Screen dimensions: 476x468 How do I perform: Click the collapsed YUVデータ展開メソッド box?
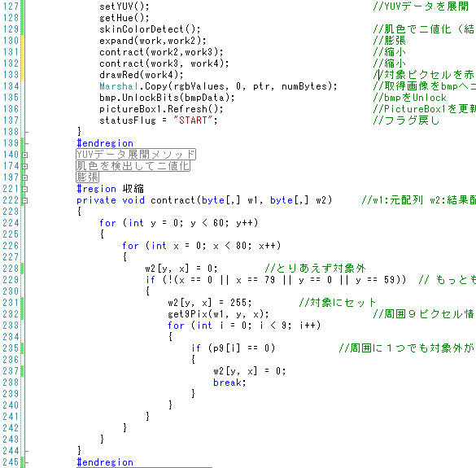point(136,155)
